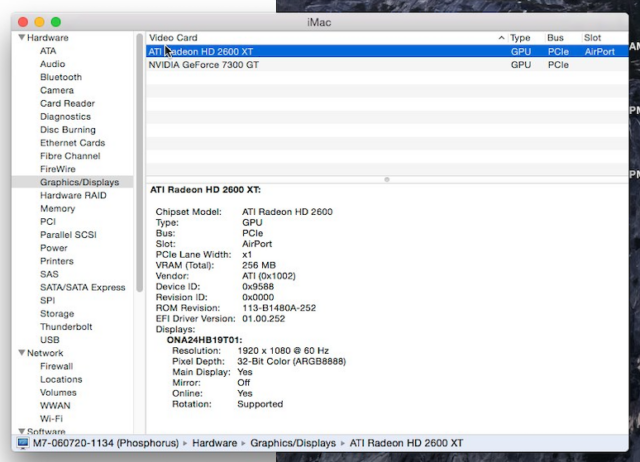The image size is (640, 462).
Task: Collapse the Hardware section triangle
Action: click(22, 37)
